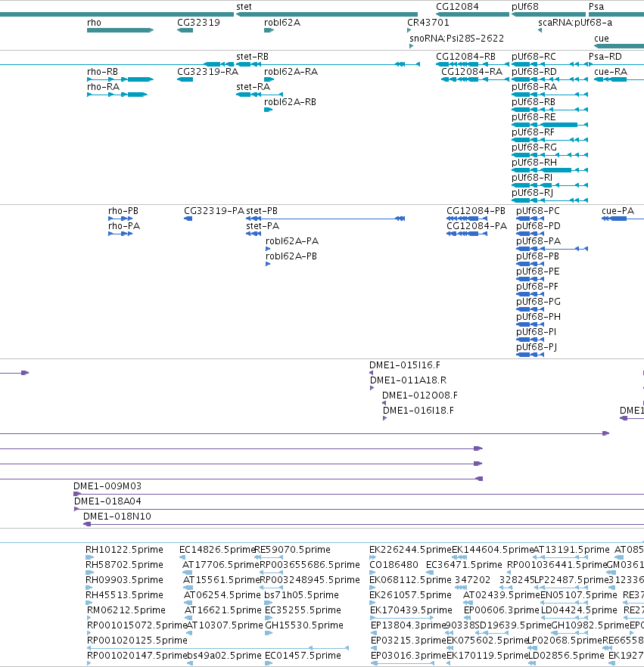Viewport: 644px width, 667px height.
Task: Select bs71h05.5prime EST label
Action: [x=301, y=595]
